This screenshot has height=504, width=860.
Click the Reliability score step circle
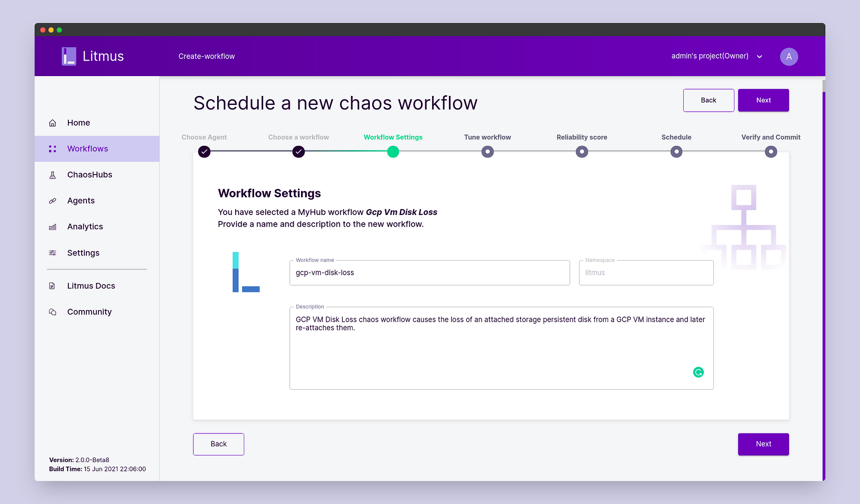(582, 152)
